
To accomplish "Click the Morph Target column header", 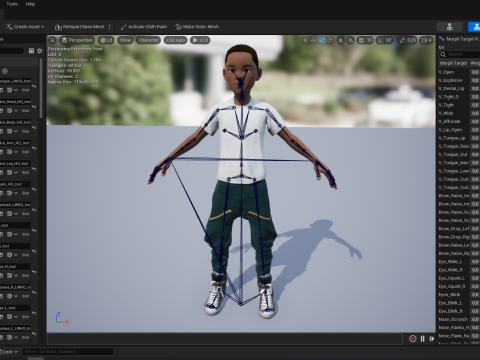I will [453, 63].
